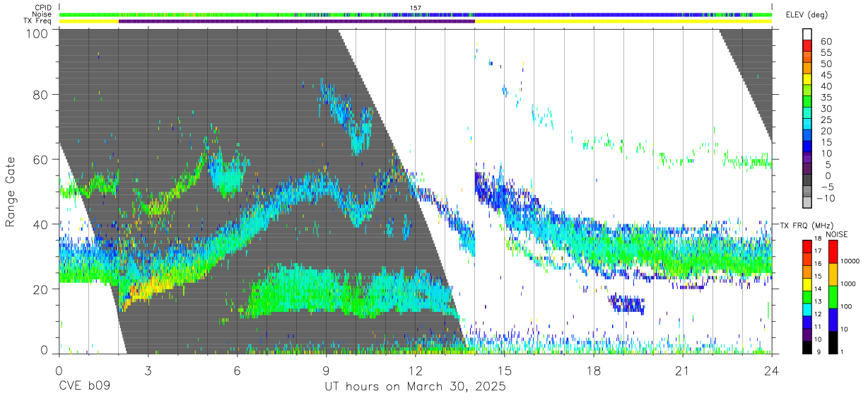Click the UT hours axis tick '3'
The width and height of the screenshot is (868, 401).
point(148,371)
